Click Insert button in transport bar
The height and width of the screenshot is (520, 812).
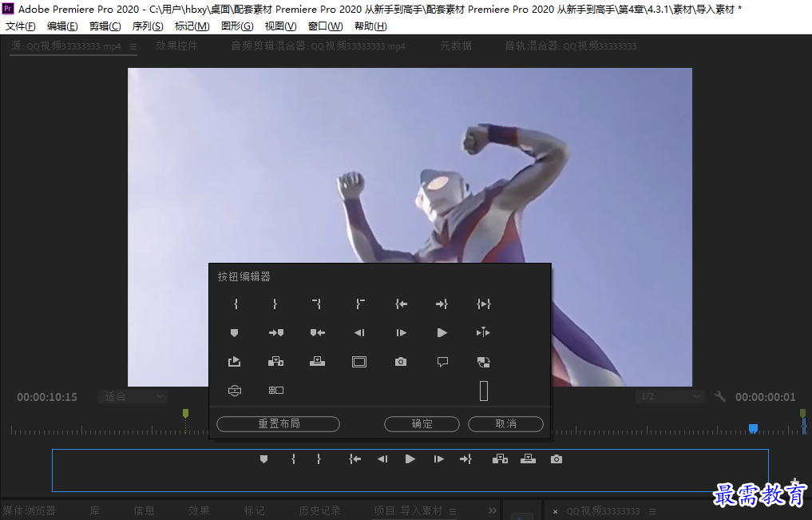500,458
